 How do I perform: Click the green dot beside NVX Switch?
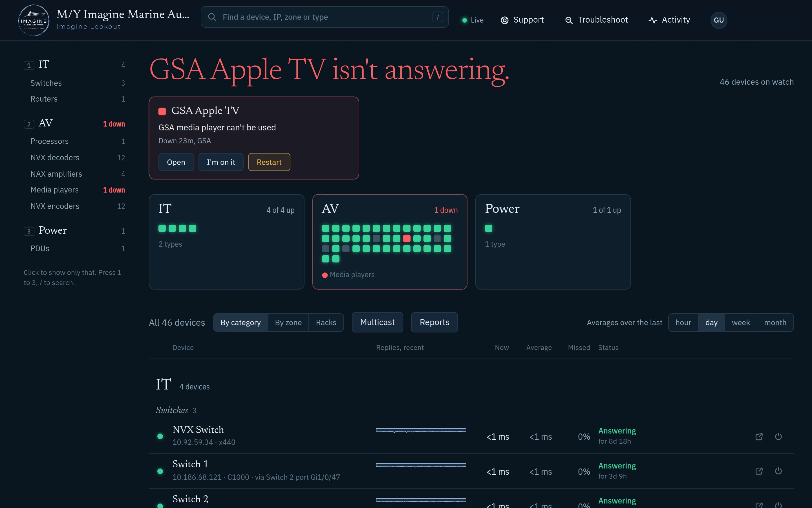[160, 436]
